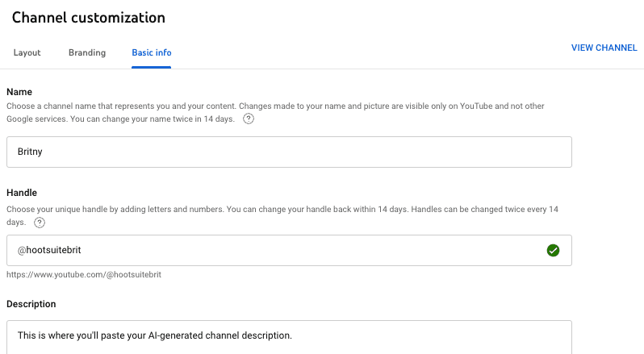
Task: Open the VIEW CHANNEL link
Action: [x=604, y=48]
